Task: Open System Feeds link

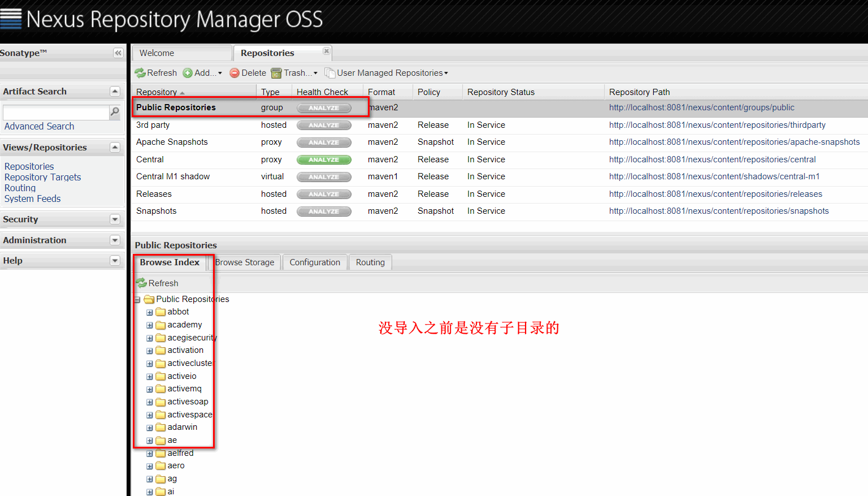Action: point(33,199)
